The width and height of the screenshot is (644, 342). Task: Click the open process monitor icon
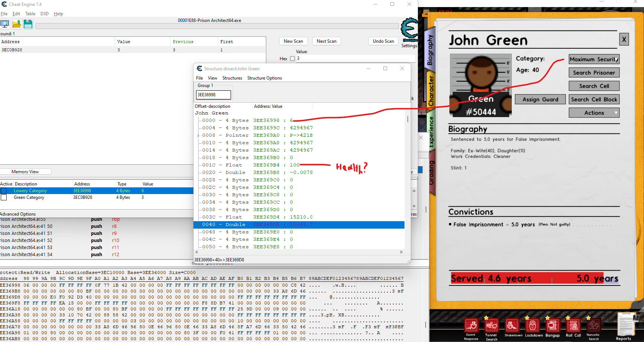(x=5, y=24)
